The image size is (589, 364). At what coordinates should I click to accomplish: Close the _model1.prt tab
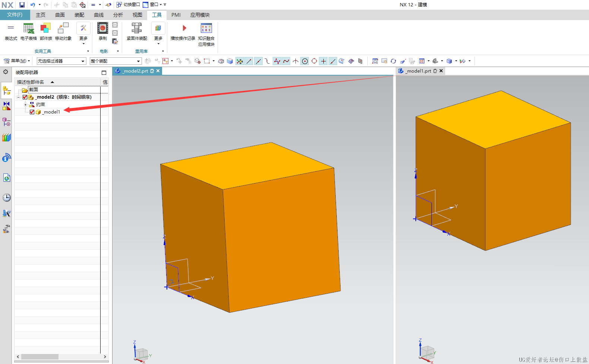point(441,71)
